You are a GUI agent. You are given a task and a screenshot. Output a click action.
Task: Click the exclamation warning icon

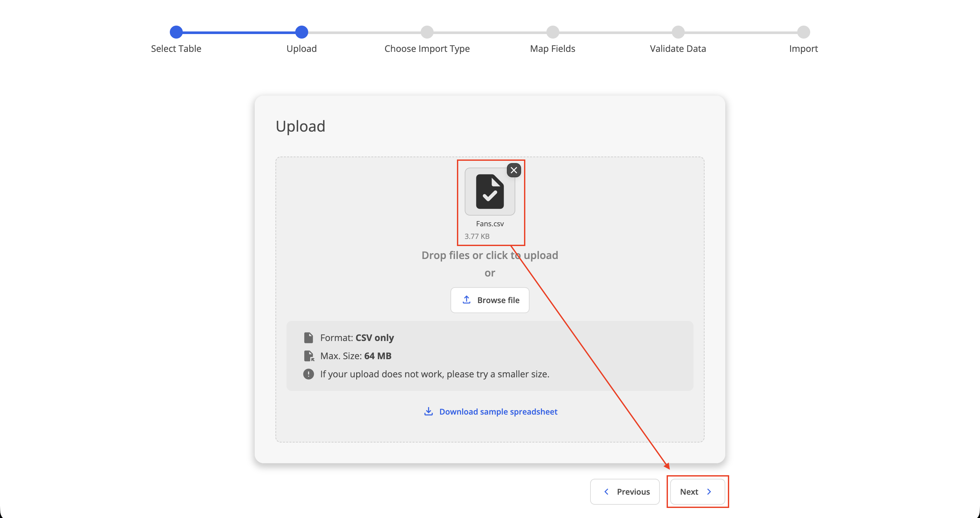309,374
